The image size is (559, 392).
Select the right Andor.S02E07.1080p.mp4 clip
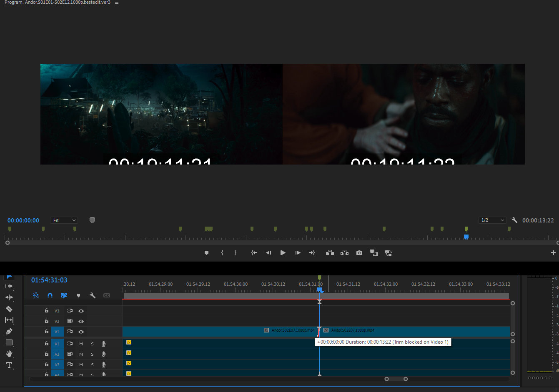(x=415, y=332)
